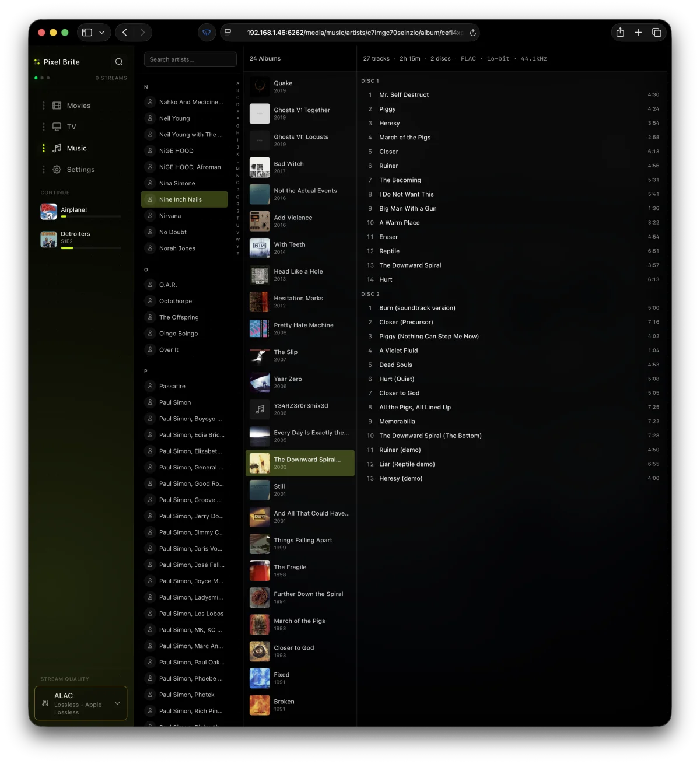Open The Downward Spiral album entry

[300, 463]
